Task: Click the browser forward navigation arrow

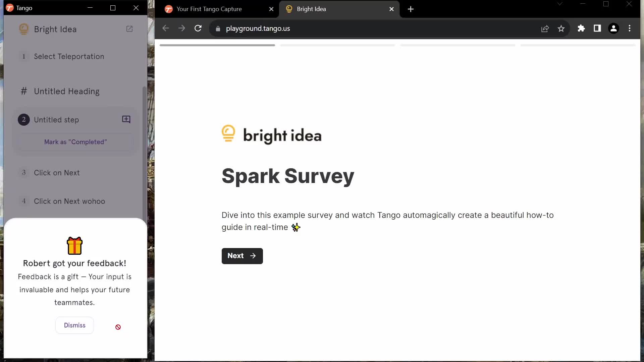Action: 182,28
